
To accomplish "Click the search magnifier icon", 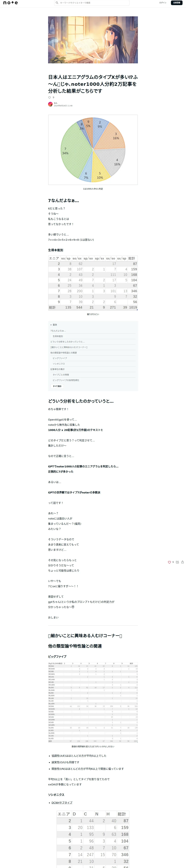I will (57, 3).
